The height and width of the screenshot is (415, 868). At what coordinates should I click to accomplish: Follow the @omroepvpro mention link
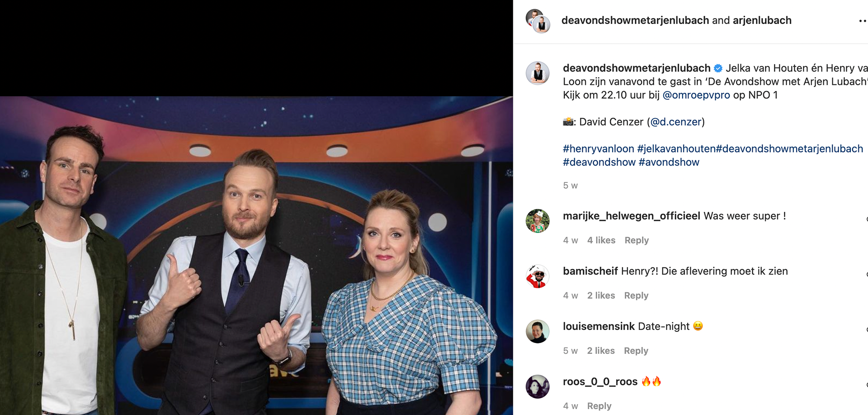tap(696, 95)
